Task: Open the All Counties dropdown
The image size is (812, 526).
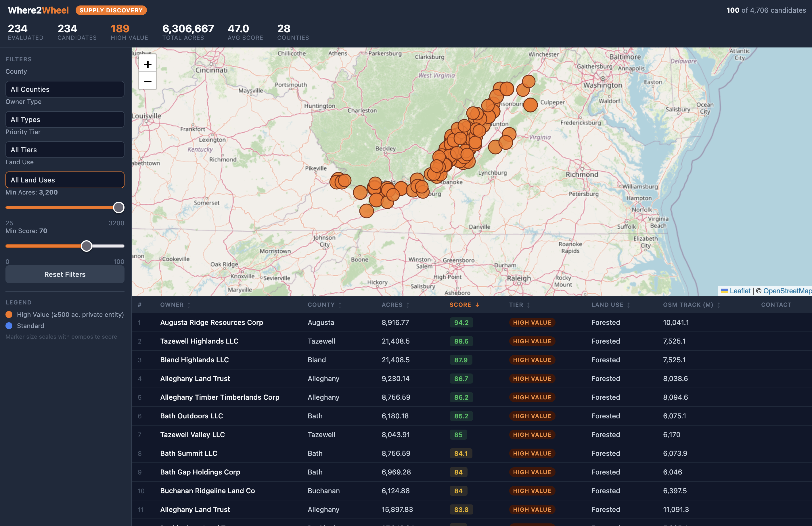Action: coord(65,89)
